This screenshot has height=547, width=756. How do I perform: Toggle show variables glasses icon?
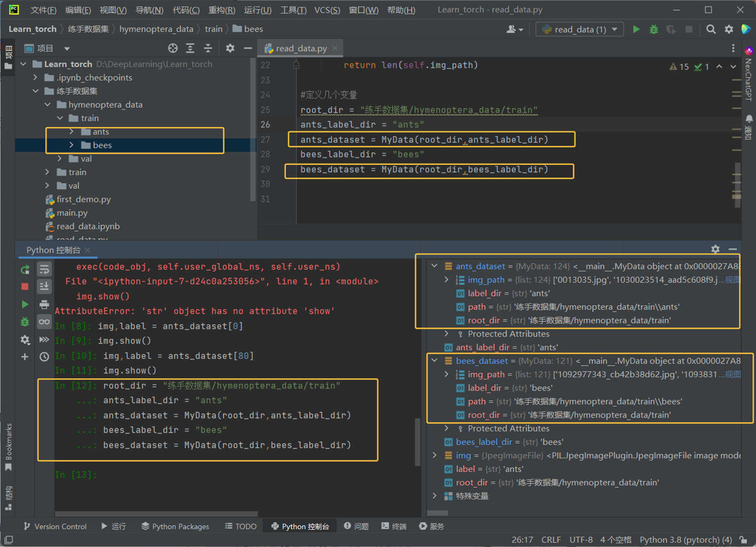click(44, 322)
